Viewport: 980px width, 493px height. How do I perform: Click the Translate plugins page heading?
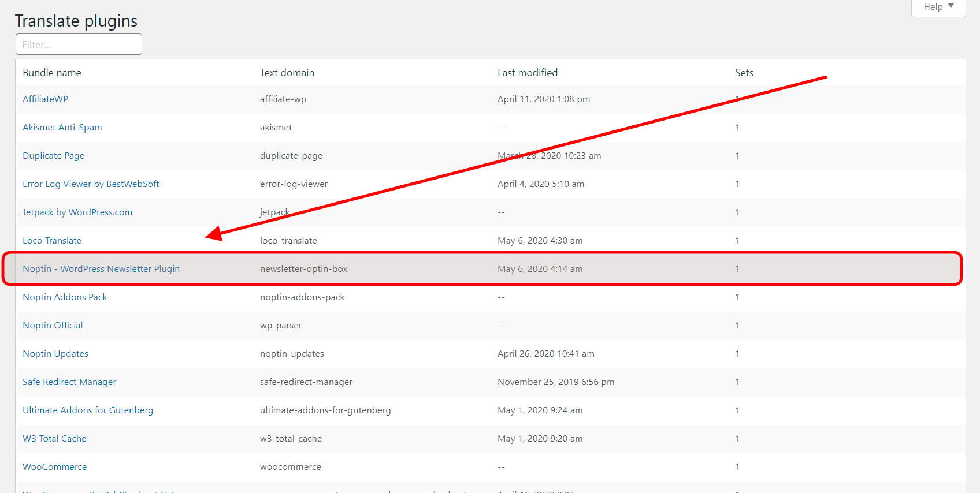tap(76, 21)
